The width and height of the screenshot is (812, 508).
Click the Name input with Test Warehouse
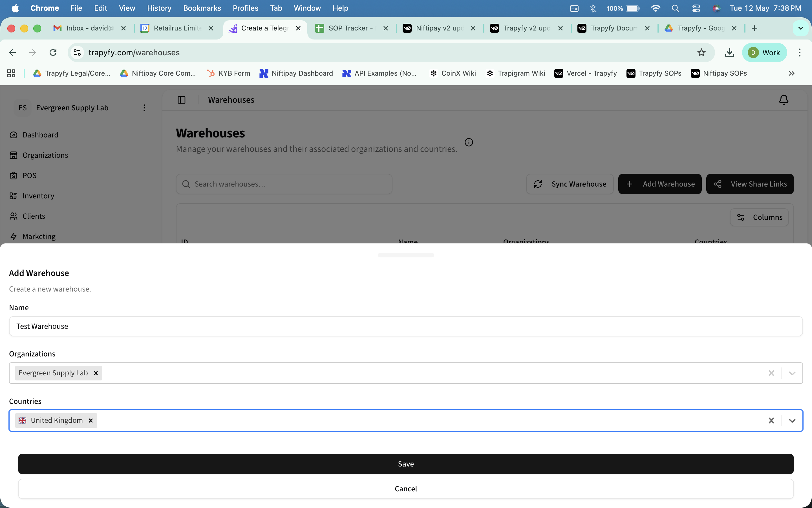406,326
